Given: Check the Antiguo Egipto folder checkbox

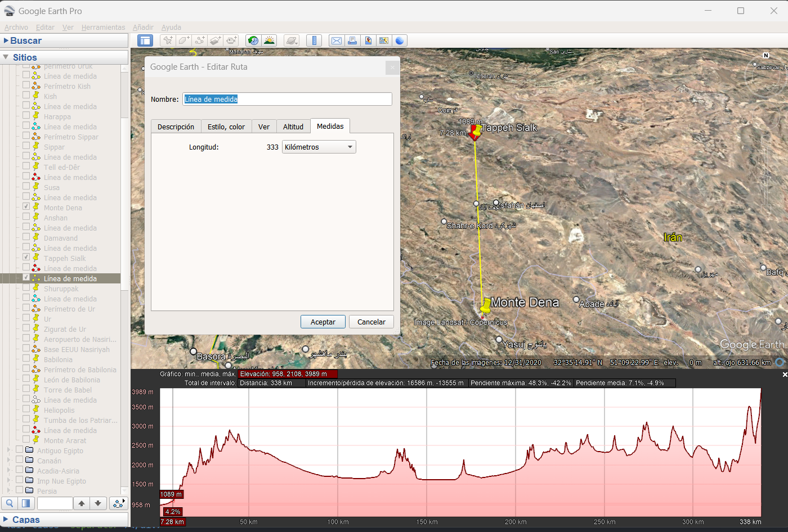Looking at the screenshot, I should click(x=20, y=449).
